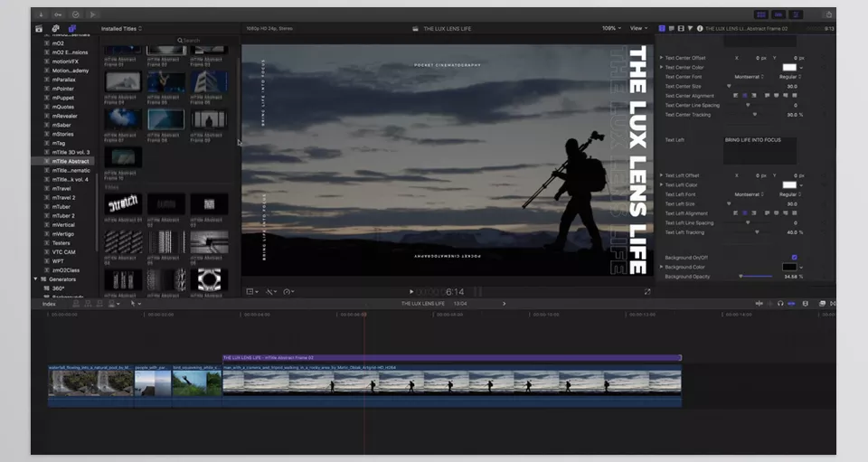Click the Share export icon

click(829, 14)
